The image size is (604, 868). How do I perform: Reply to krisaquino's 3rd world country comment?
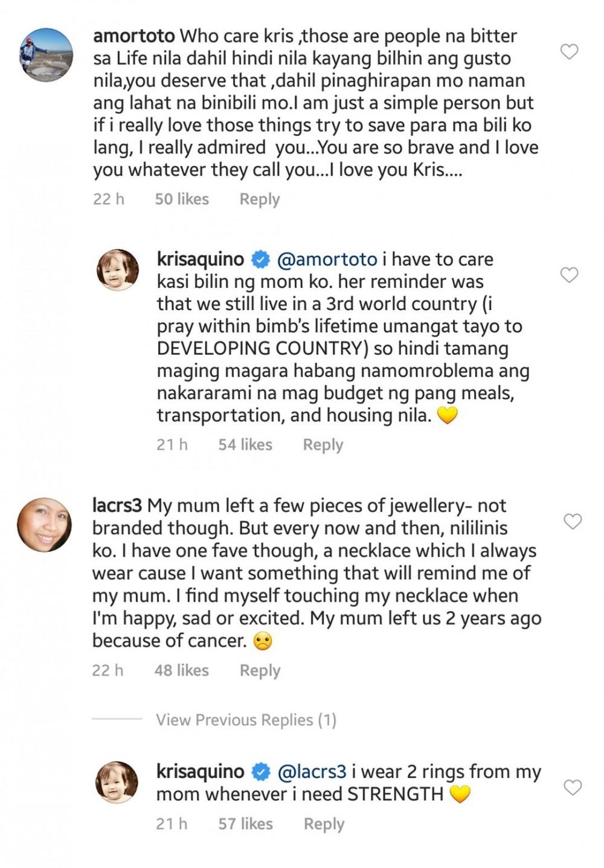[x=323, y=445]
